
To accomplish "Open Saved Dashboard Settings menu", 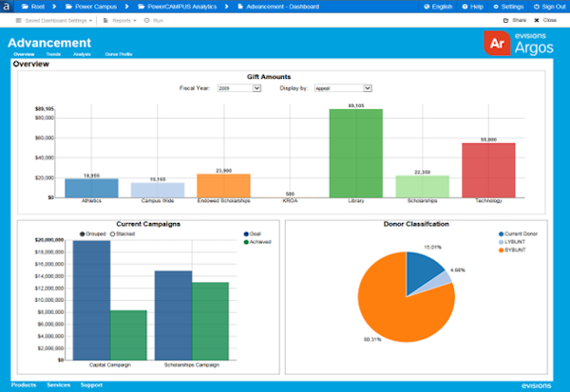I will pyautogui.click(x=54, y=21).
